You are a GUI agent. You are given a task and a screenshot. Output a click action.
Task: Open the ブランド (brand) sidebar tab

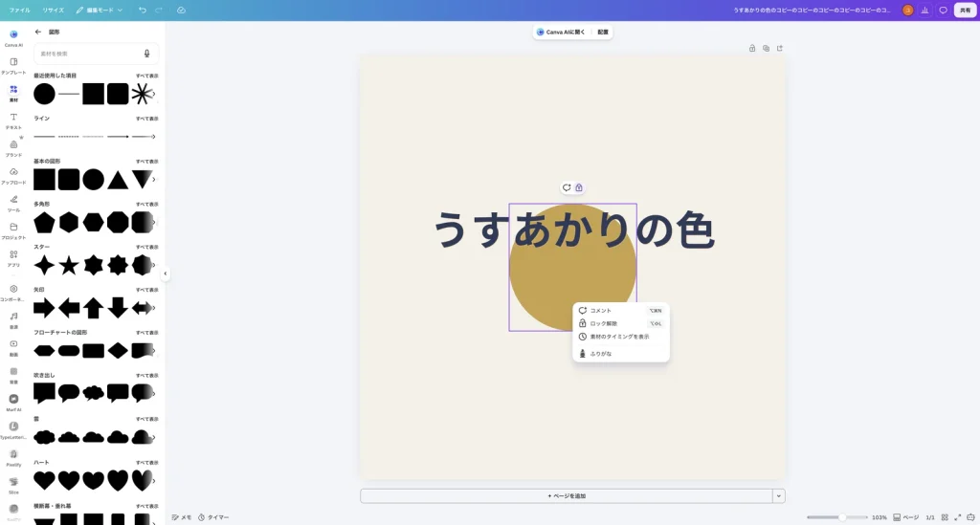point(13,148)
